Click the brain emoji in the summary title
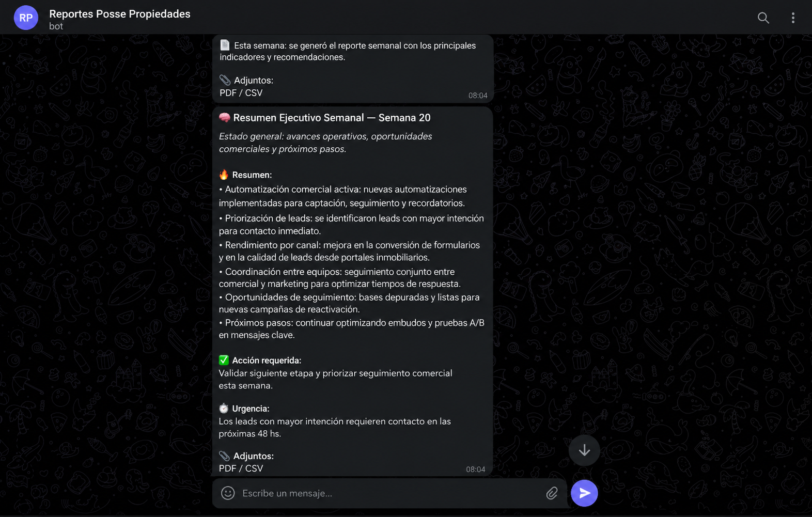 [x=225, y=118]
